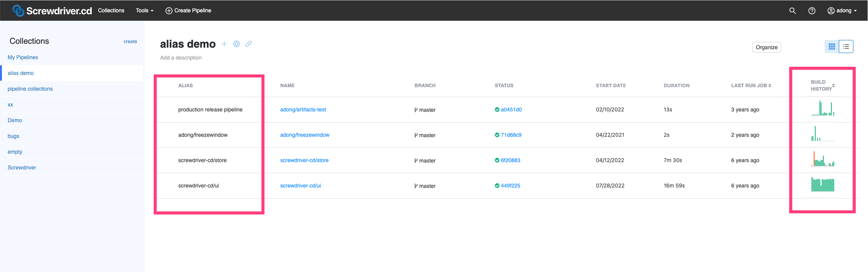The image size is (868, 272).
Task: Open the empty collection
Action: tap(15, 152)
